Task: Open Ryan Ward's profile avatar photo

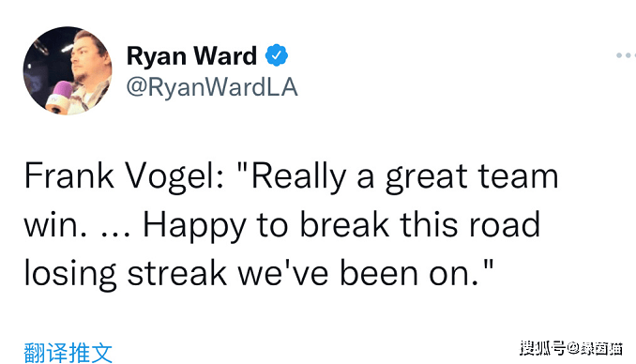Action: 68,70
